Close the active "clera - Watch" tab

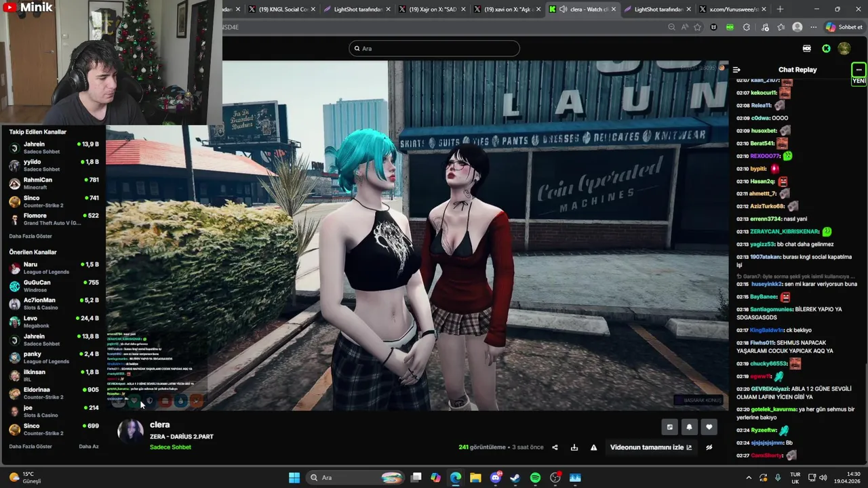(x=614, y=9)
